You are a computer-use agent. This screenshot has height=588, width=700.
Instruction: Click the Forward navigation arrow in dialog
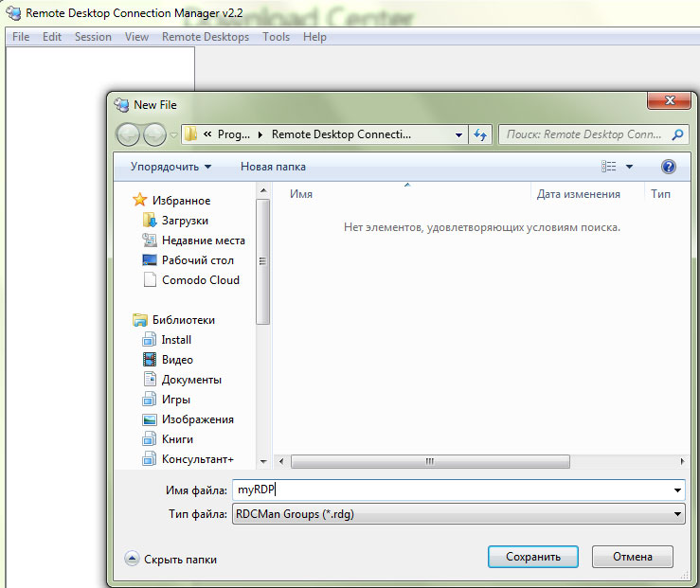tap(154, 134)
